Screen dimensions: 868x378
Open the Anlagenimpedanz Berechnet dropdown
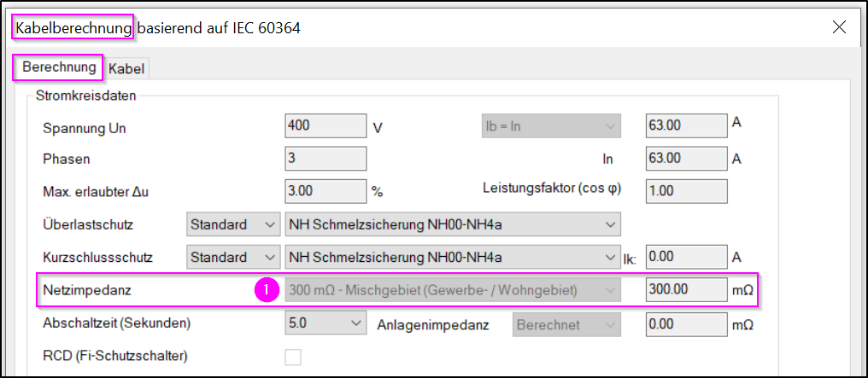[567, 325]
